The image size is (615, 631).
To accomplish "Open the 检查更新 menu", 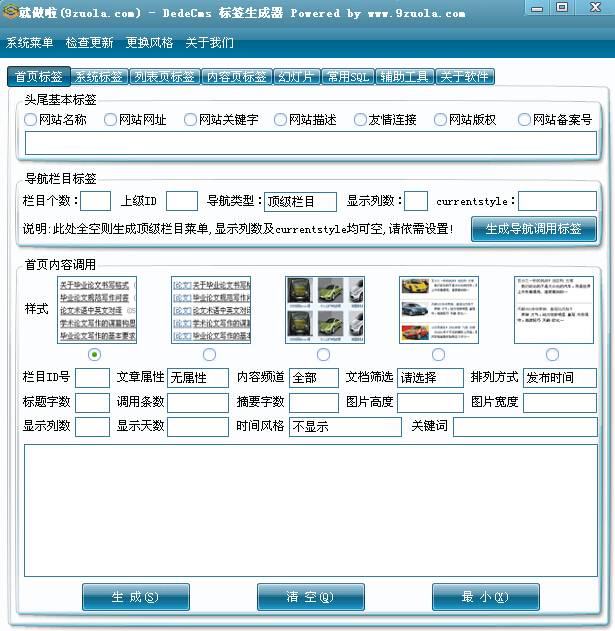I will tap(89, 42).
